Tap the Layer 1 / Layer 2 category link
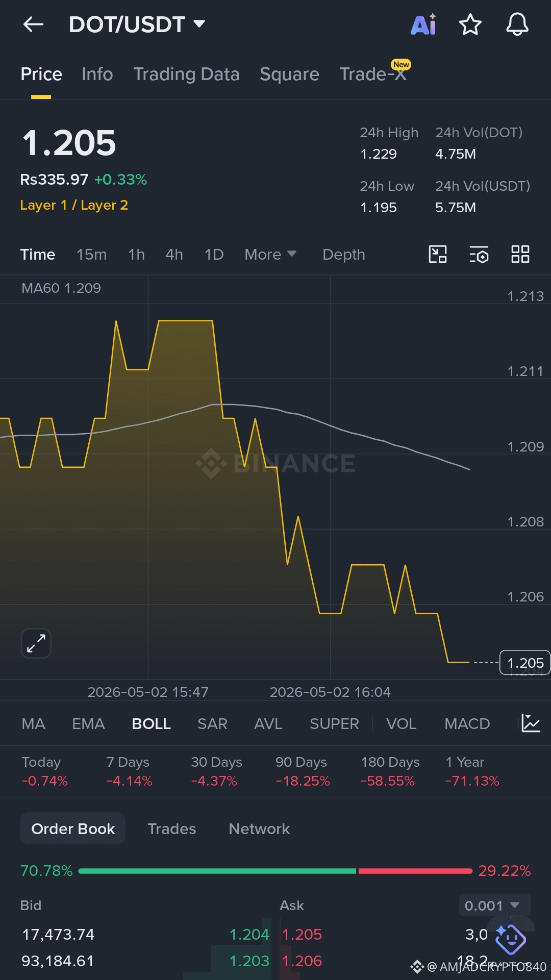 pos(74,205)
